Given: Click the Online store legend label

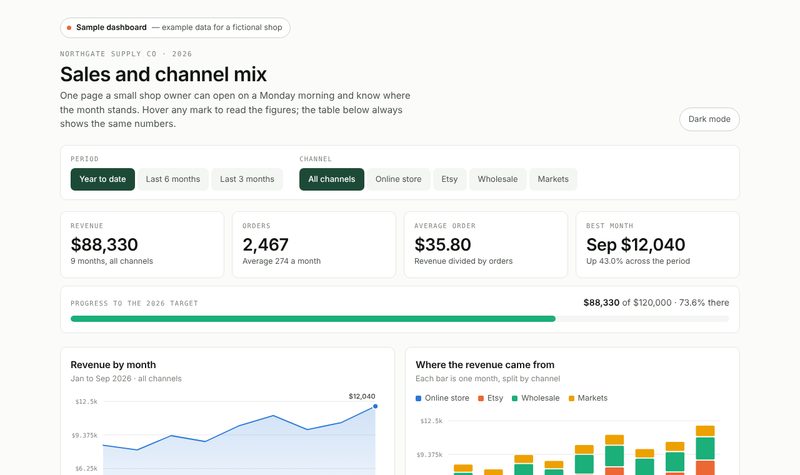Looking at the screenshot, I should coord(447,398).
